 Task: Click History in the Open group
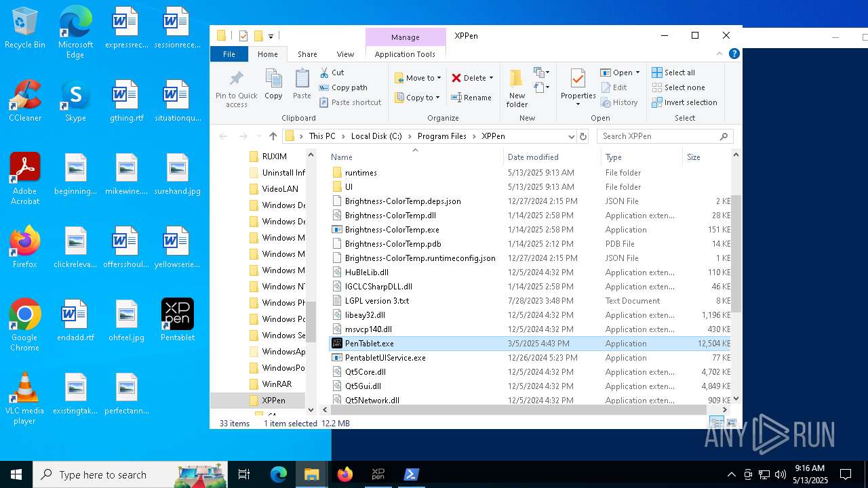(x=619, y=102)
